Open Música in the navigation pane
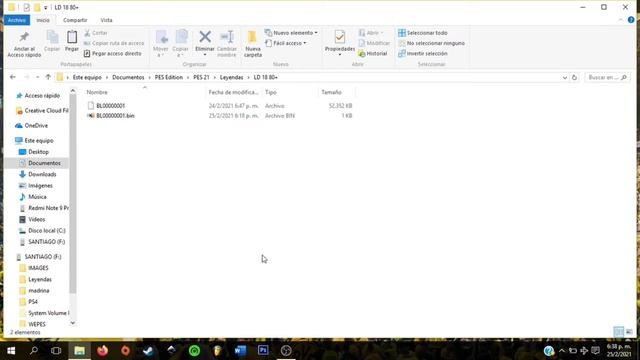640x360 pixels. point(37,197)
